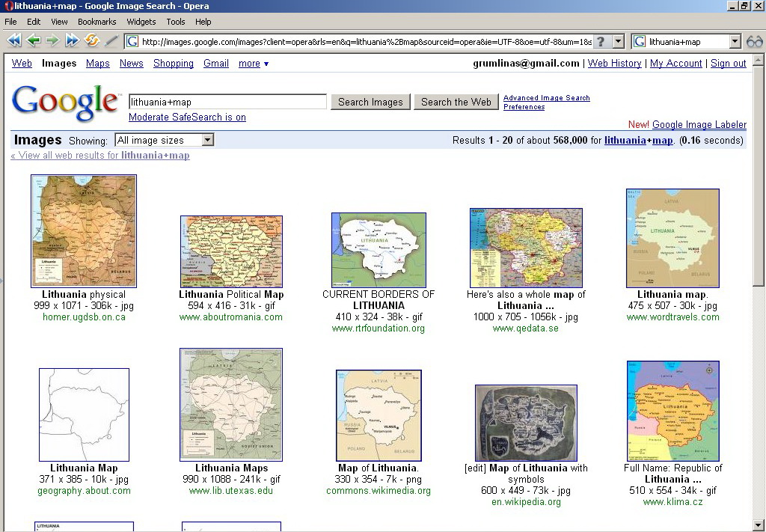The width and height of the screenshot is (766, 532).
Task: Open the Widgets menu
Action: pyautogui.click(x=141, y=22)
